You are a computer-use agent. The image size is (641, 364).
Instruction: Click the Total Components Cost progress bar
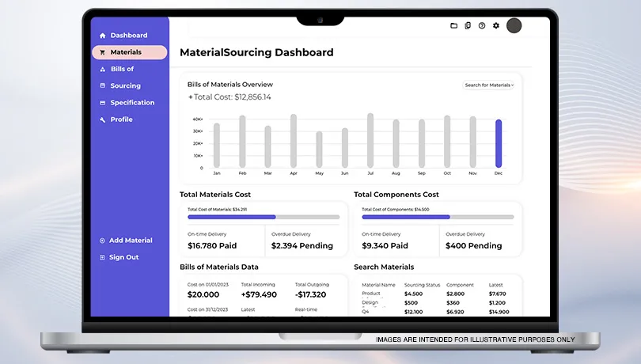point(437,217)
